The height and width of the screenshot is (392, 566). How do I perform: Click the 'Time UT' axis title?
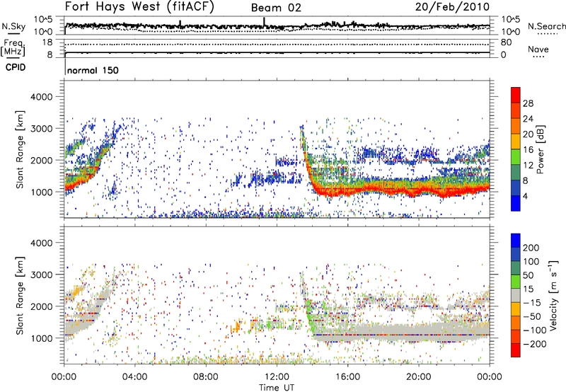click(277, 388)
